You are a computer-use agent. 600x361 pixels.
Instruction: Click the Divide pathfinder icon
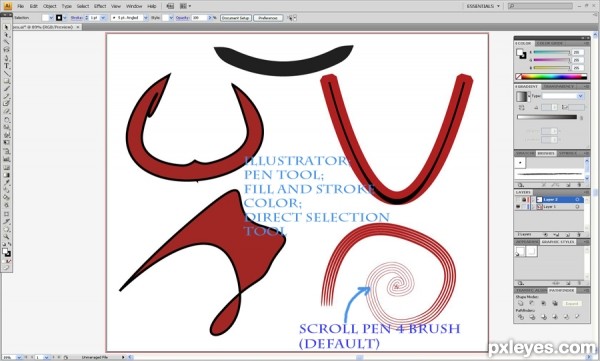pos(521,317)
